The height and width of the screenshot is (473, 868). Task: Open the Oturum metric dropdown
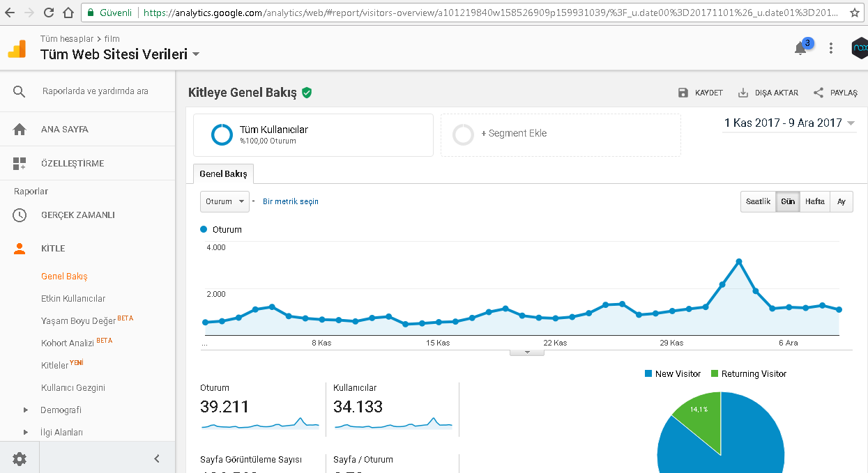tap(224, 201)
